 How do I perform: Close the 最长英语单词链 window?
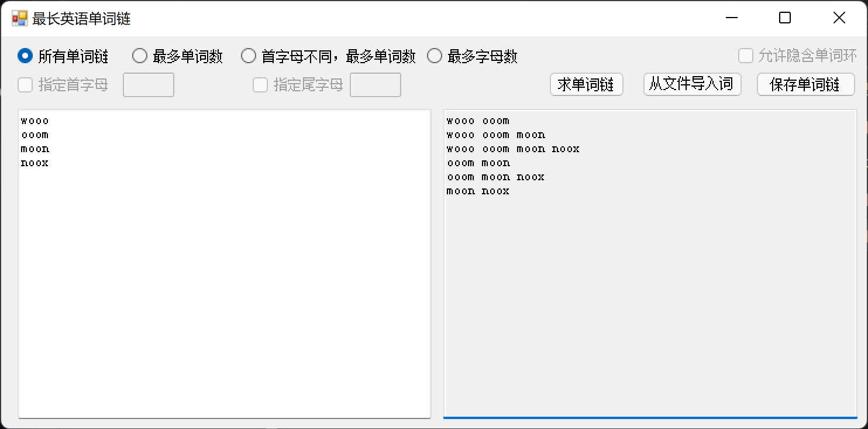point(839,18)
